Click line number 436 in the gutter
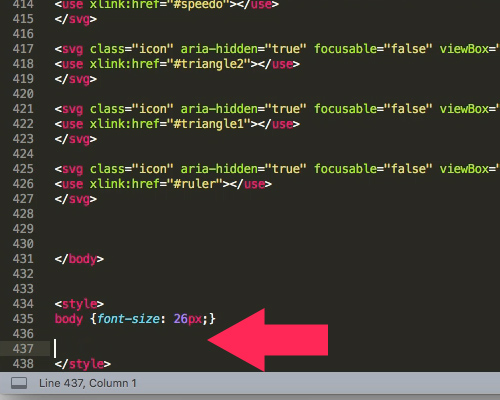 pyautogui.click(x=23, y=334)
